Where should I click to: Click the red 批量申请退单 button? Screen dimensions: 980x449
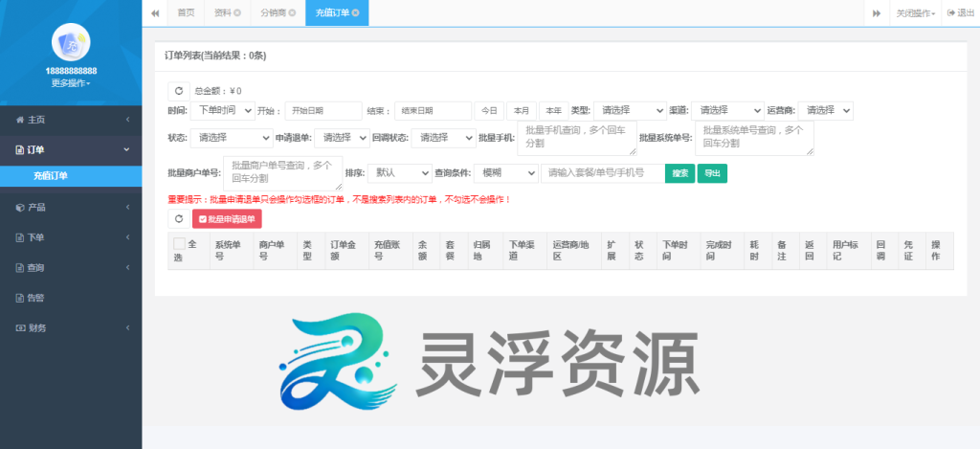click(227, 219)
